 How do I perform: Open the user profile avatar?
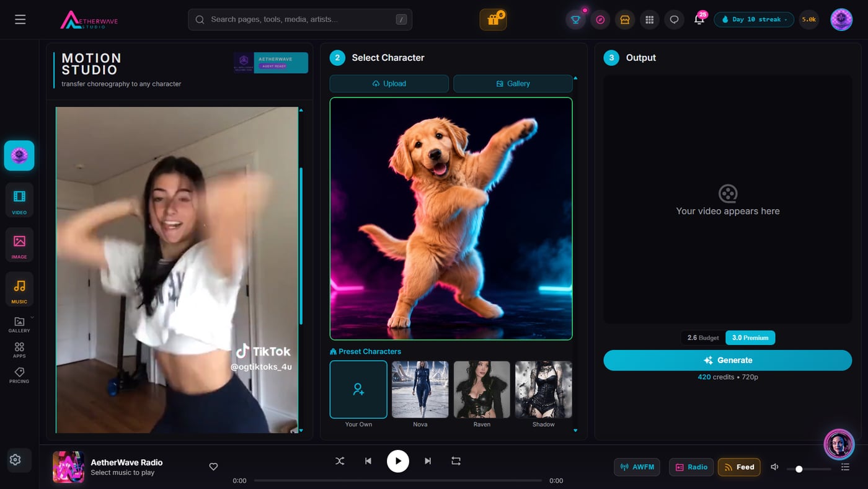[x=841, y=20]
